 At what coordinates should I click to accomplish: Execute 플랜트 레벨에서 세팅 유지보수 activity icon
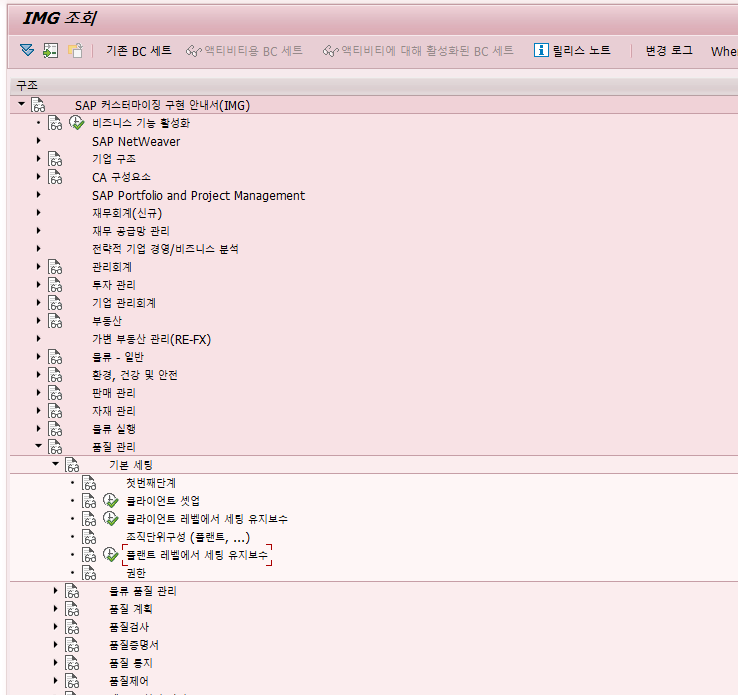click(x=111, y=555)
